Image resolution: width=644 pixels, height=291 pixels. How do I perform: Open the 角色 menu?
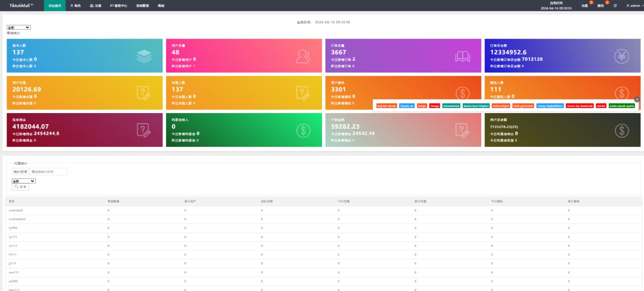[75, 6]
